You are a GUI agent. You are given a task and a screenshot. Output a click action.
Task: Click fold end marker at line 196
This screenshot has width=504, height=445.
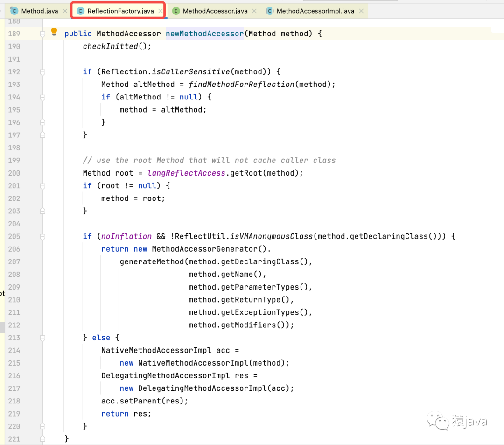[42, 122]
